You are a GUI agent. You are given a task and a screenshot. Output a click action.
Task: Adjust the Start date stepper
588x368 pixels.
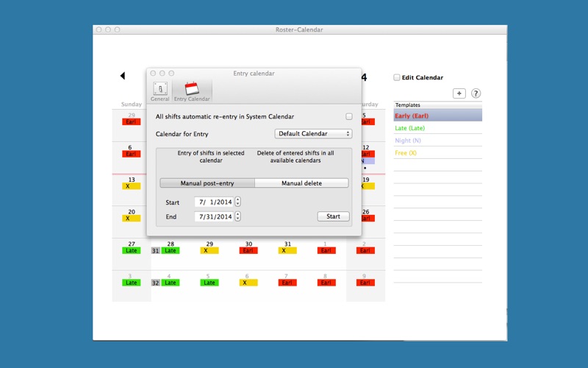click(x=237, y=202)
